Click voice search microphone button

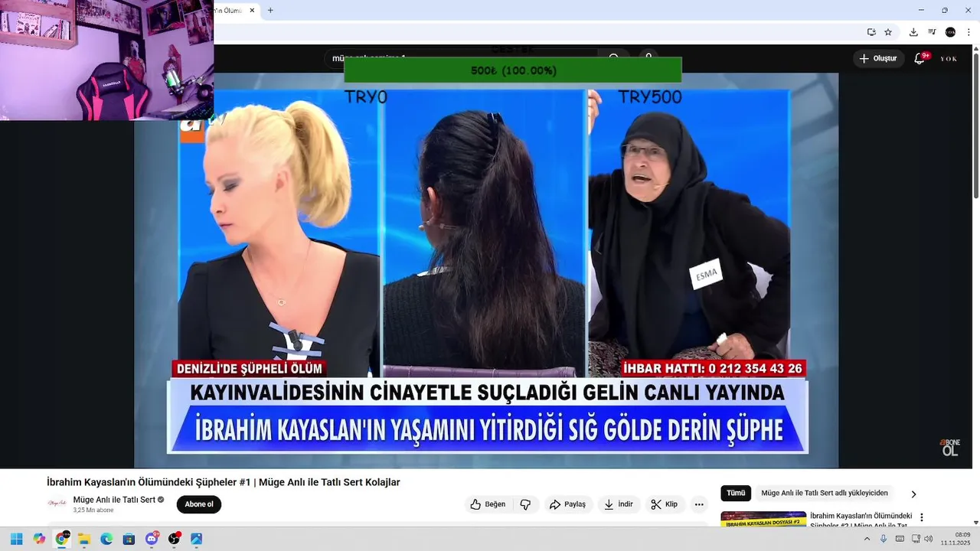pyautogui.click(x=648, y=57)
